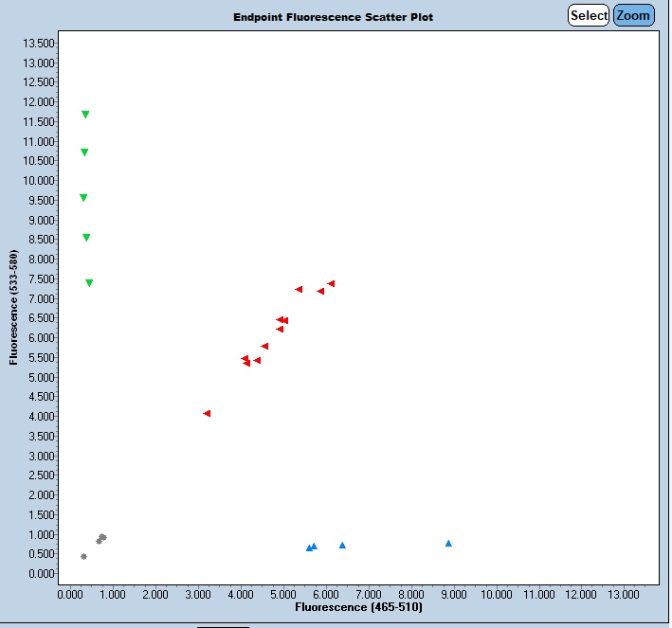Click the isolated leftmost red marker near 4.000

(207, 413)
